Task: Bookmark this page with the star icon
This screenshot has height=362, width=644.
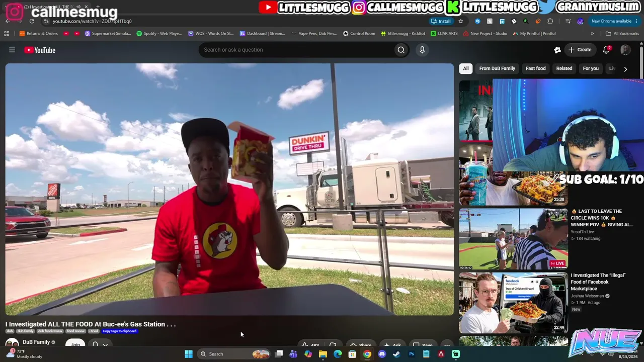Action: click(461, 21)
